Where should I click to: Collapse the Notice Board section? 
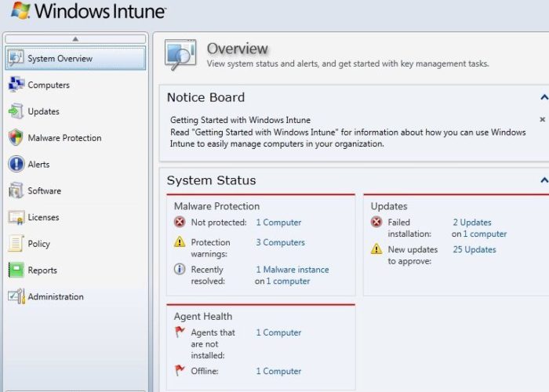point(544,97)
